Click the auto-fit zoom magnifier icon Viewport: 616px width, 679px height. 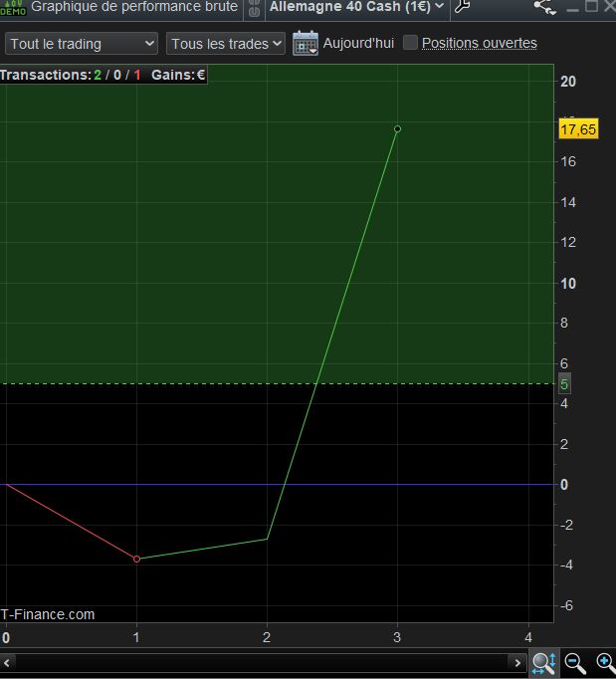(x=543, y=663)
